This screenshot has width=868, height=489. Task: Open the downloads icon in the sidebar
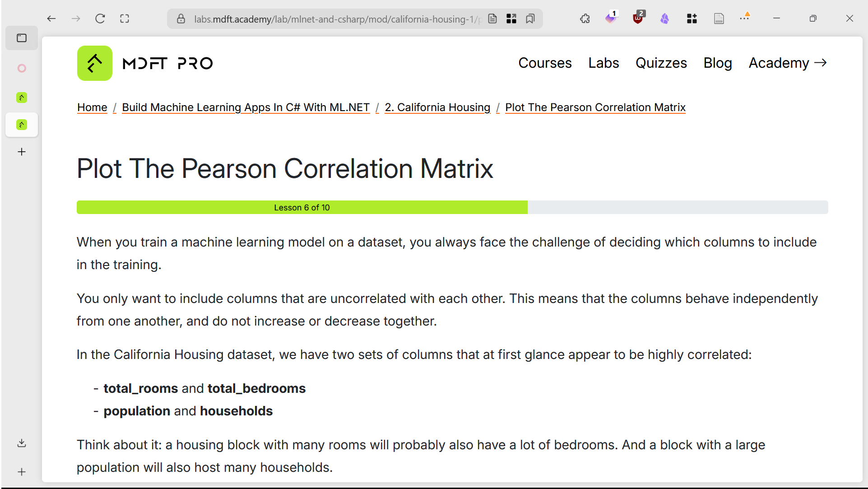pos(22,443)
